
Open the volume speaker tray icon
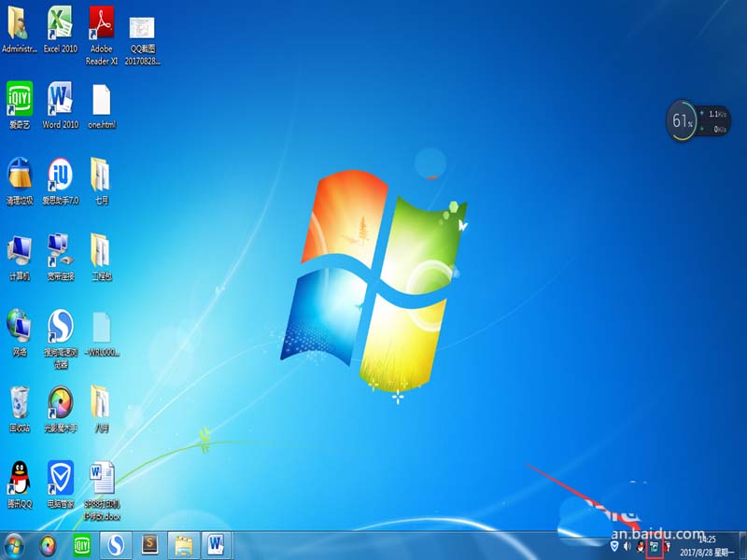pyautogui.click(x=627, y=546)
